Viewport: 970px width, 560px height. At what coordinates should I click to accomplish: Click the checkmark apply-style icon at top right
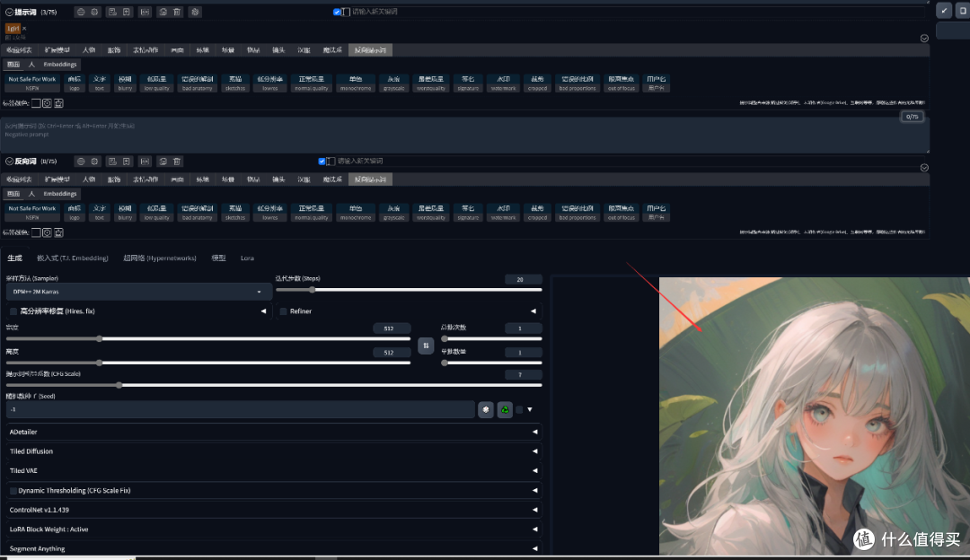(x=944, y=11)
